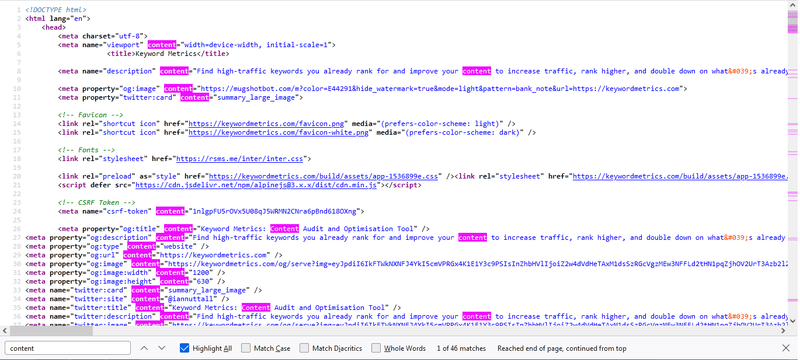Open the rsms.me inter.css link
The width and height of the screenshot is (800, 360).
240,159
